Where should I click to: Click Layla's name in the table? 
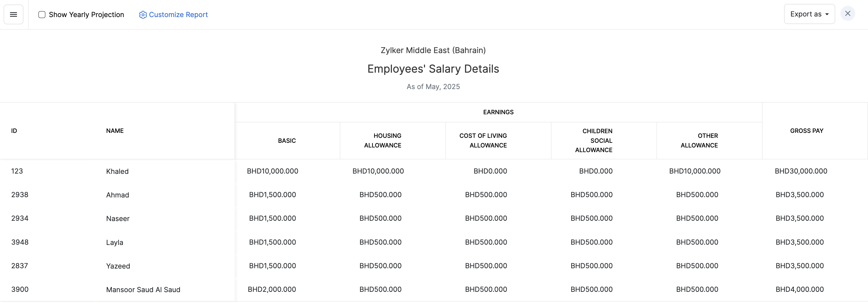(x=115, y=242)
